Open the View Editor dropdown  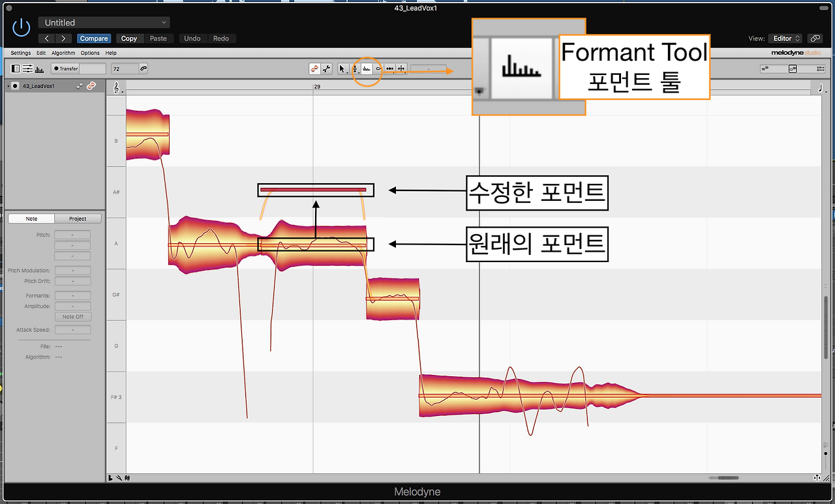pos(785,38)
